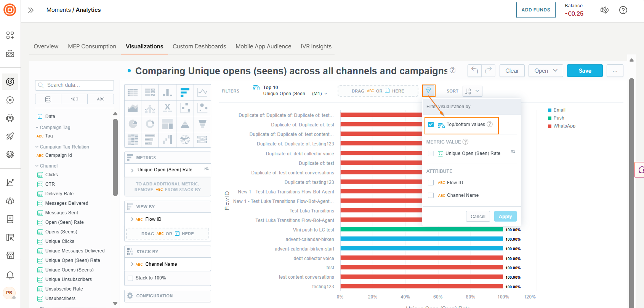Uncheck the Top/bottom values checkbox
644x308 pixels.
coord(431,125)
